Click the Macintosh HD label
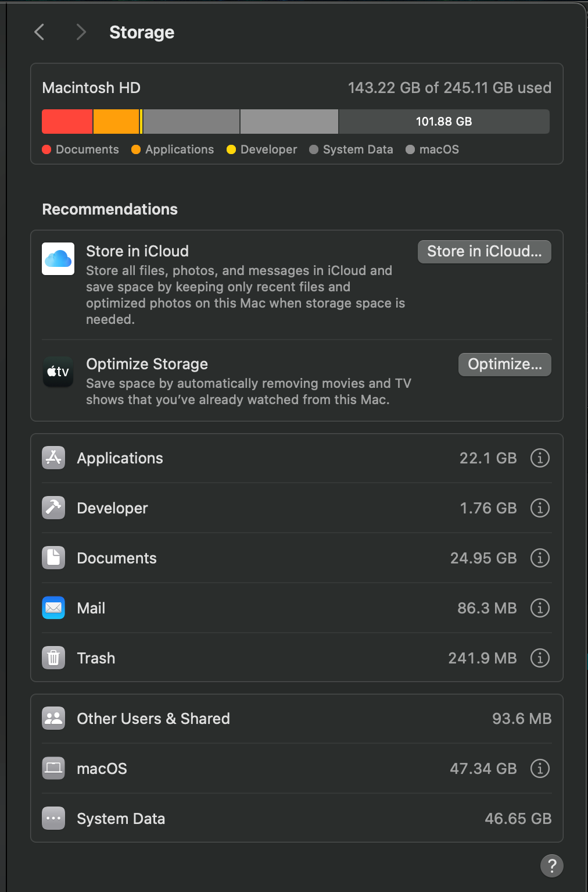The height and width of the screenshot is (892, 588). pos(91,88)
